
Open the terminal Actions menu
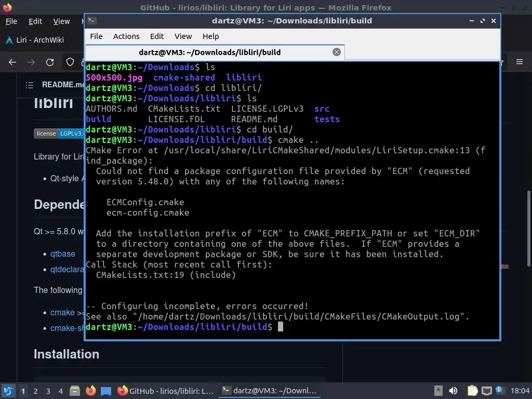pyautogui.click(x=126, y=36)
